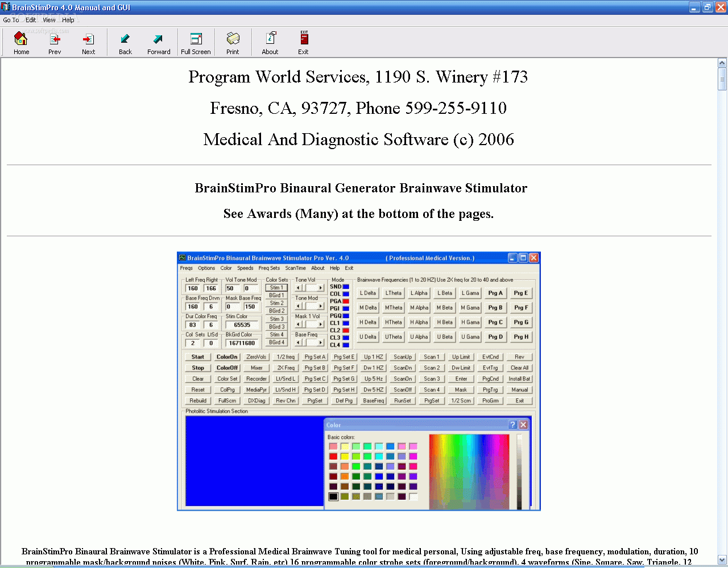Click the paragraph starting 'BrainStimPro Binaural Brainwave Stimulator is'
The width and height of the screenshot is (728, 568).
(359, 557)
